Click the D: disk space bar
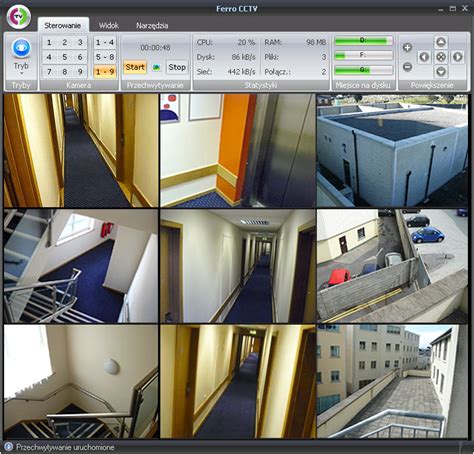The height and width of the screenshot is (454, 474). pos(363,41)
